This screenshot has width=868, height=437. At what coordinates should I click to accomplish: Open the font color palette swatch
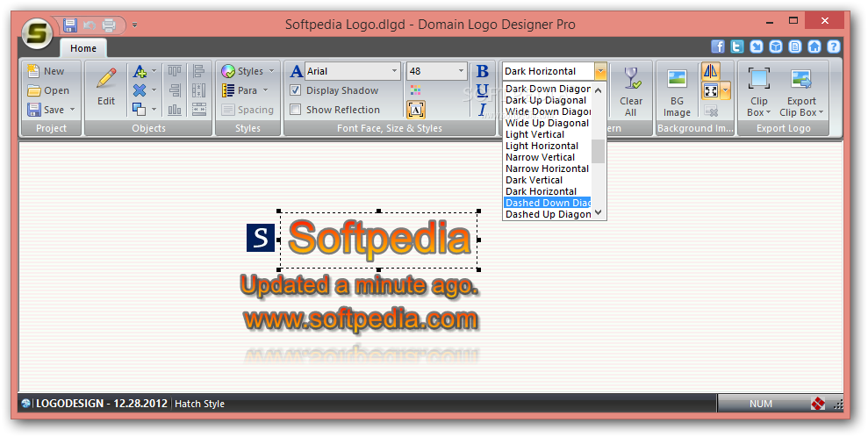tap(416, 90)
